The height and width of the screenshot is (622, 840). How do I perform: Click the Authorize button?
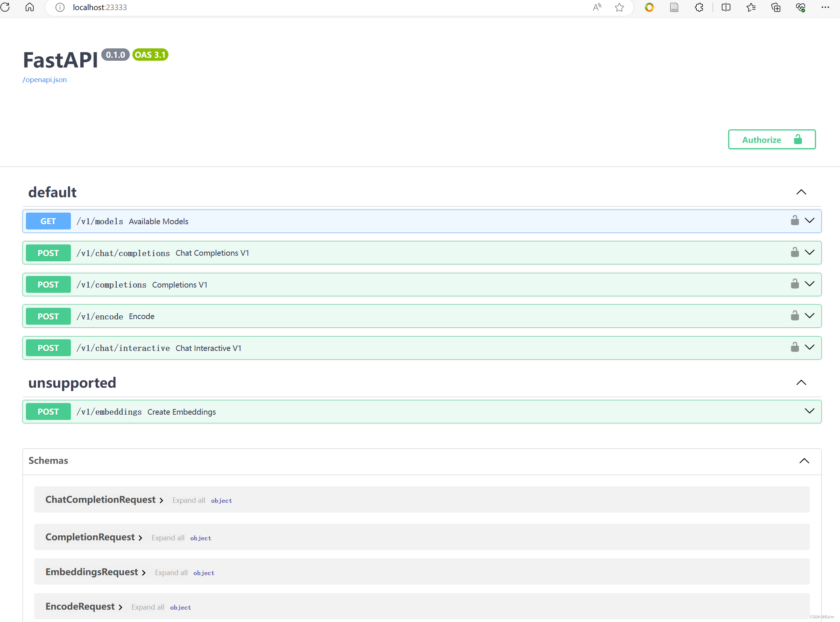[x=772, y=139]
